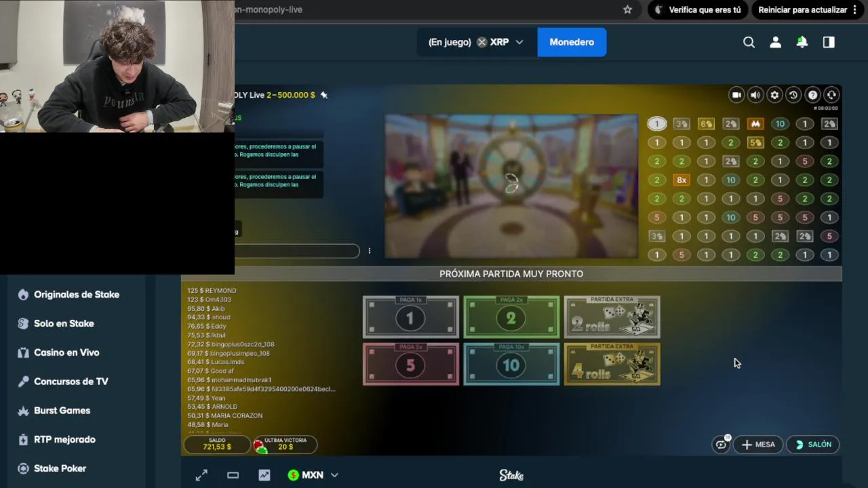Viewport: 868px width, 488px height.
Task: Open the help question mark icon
Action: tap(812, 95)
